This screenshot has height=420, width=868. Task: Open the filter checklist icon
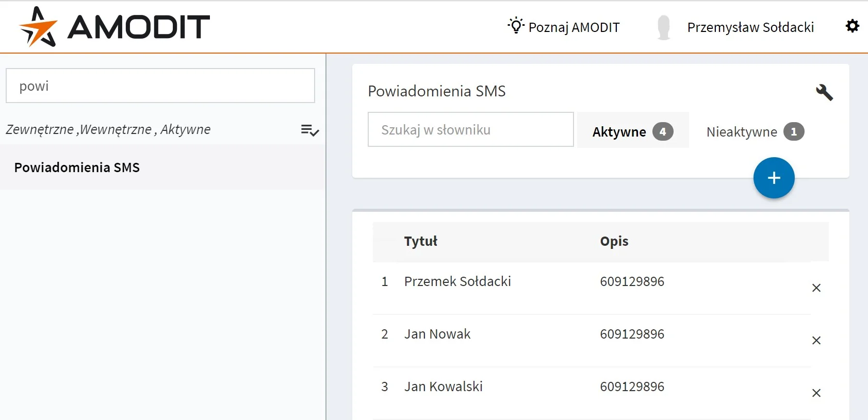[x=310, y=130]
